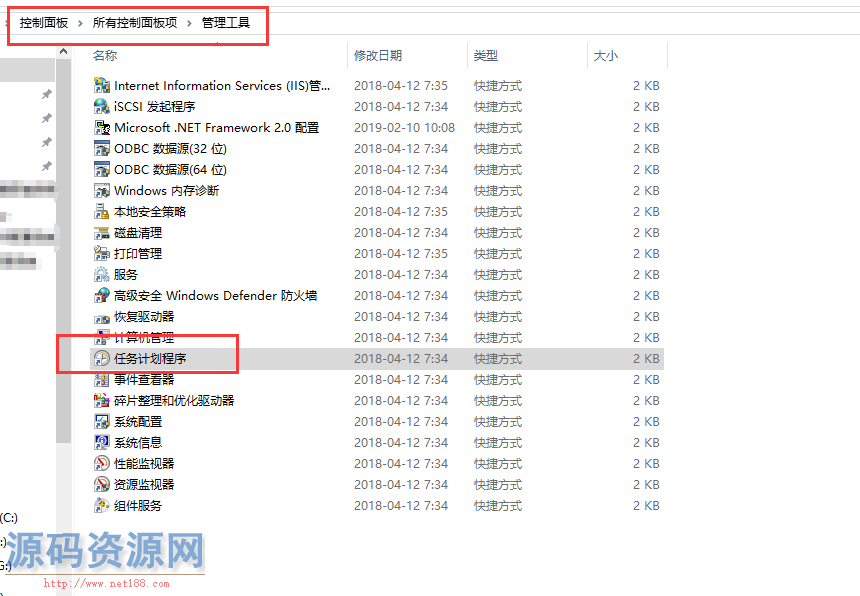This screenshot has height=596, width=860.
Task: Click the 类型 column header
Action: tap(486, 56)
